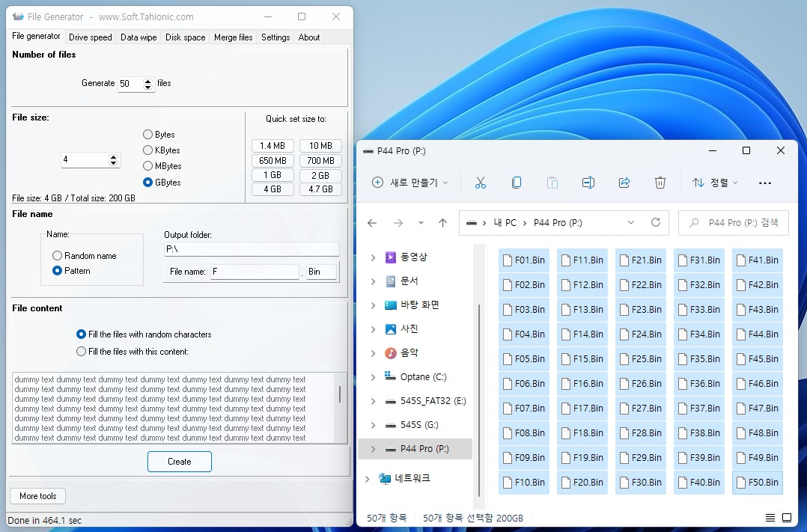Open the three-dot See more menu in Explorer

765,183
